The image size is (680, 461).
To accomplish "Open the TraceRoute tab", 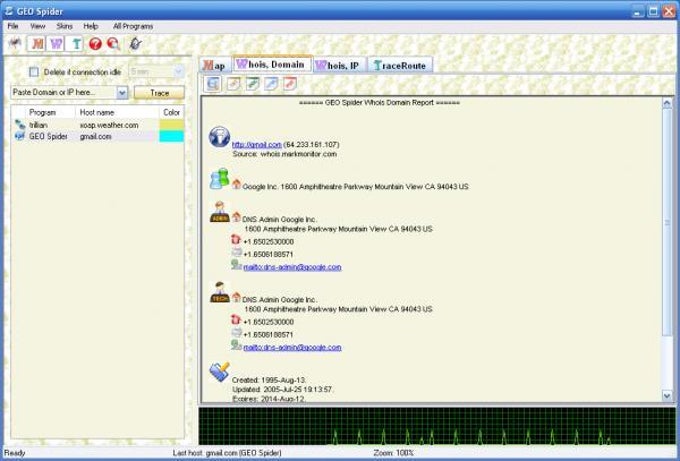I will pyautogui.click(x=400, y=65).
